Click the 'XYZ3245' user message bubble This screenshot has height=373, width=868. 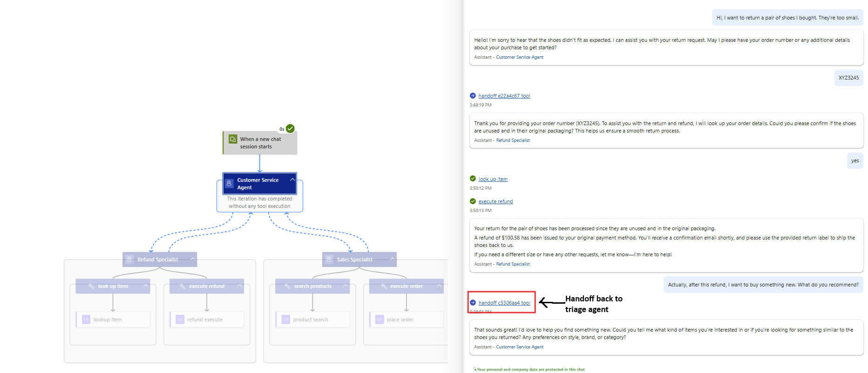848,78
